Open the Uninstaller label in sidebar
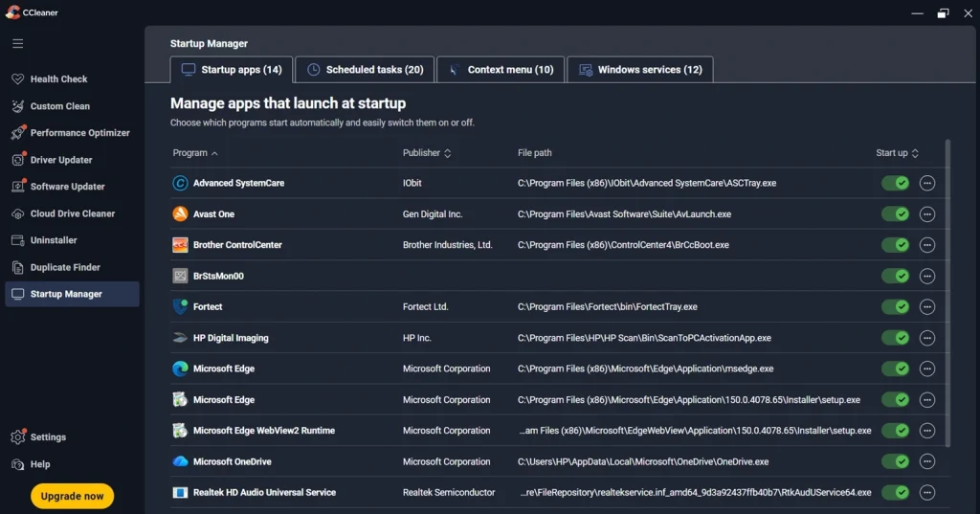 coord(54,240)
